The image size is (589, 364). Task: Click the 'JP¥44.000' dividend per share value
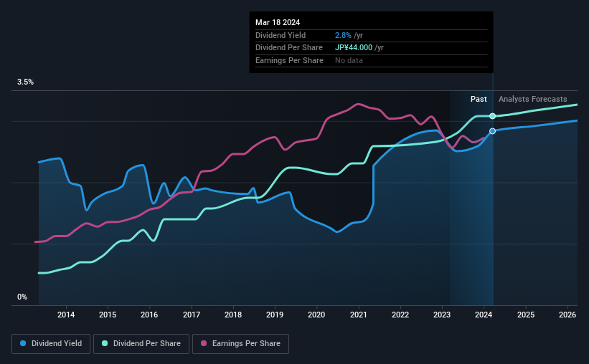(354, 48)
